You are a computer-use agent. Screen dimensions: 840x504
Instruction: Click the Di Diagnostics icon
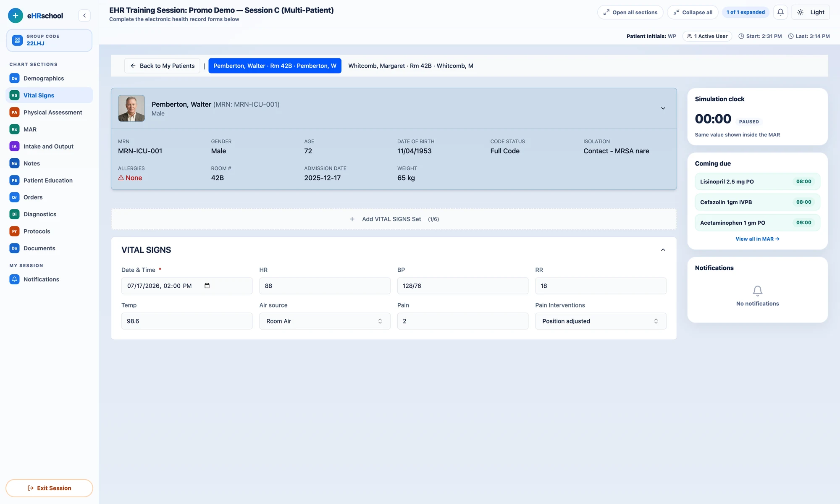click(14, 214)
